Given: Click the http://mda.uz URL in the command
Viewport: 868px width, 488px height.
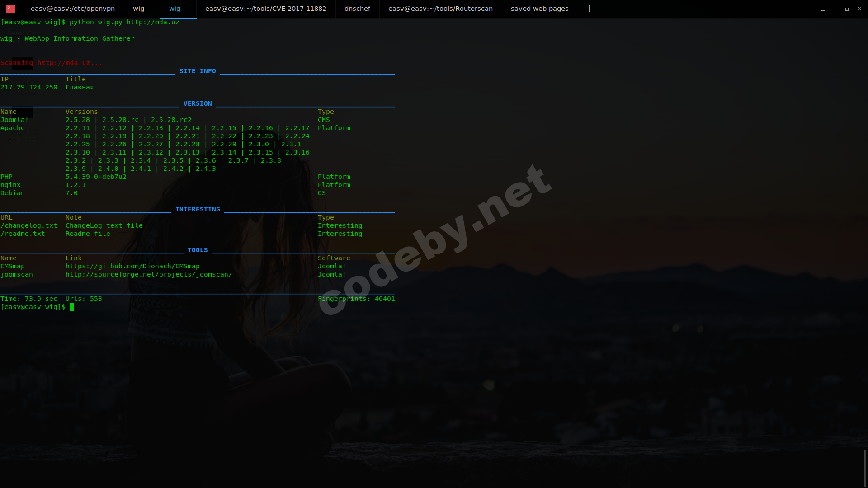Looking at the screenshot, I should click(x=153, y=22).
